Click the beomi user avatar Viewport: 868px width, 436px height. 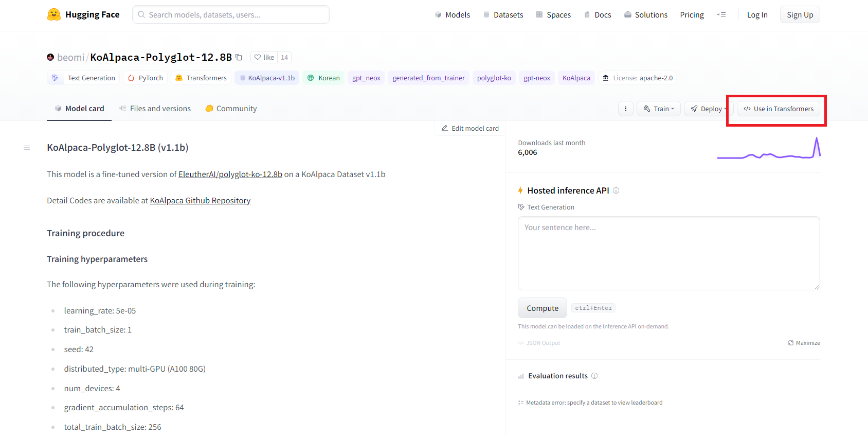point(50,57)
